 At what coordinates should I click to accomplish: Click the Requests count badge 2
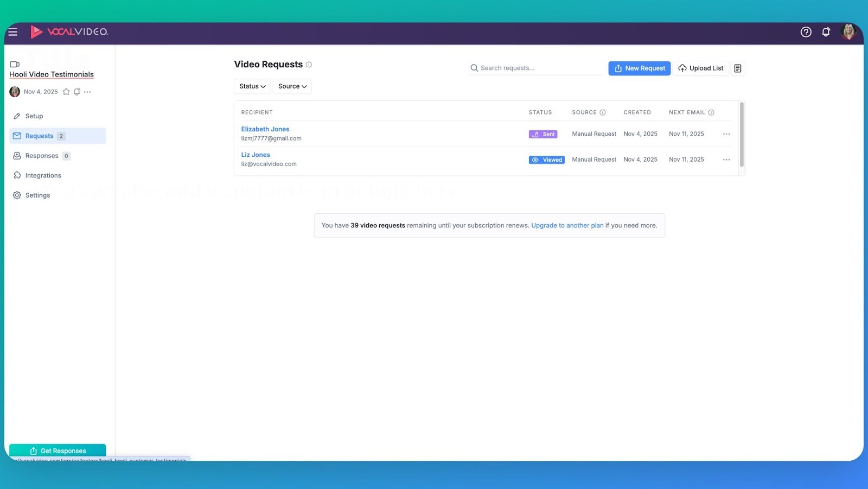coord(61,136)
